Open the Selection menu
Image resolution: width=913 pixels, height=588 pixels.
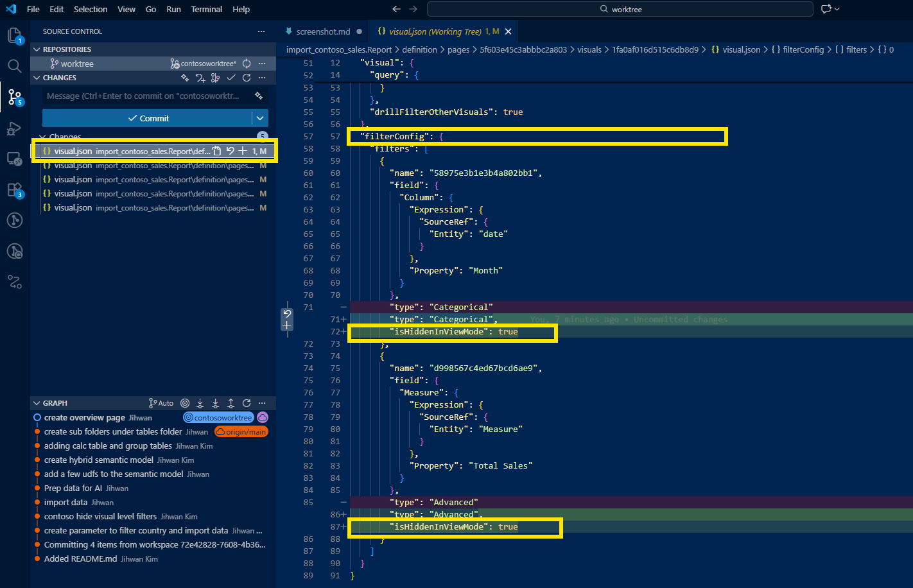point(91,9)
